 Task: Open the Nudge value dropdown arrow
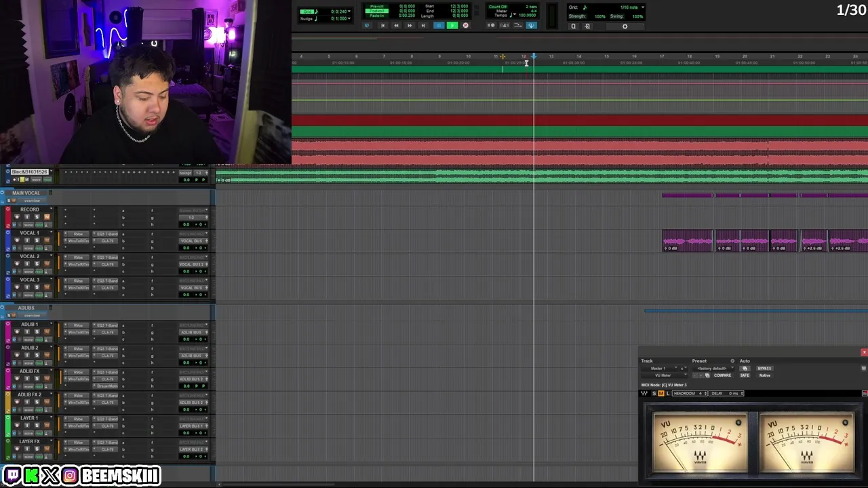[x=350, y=18]
